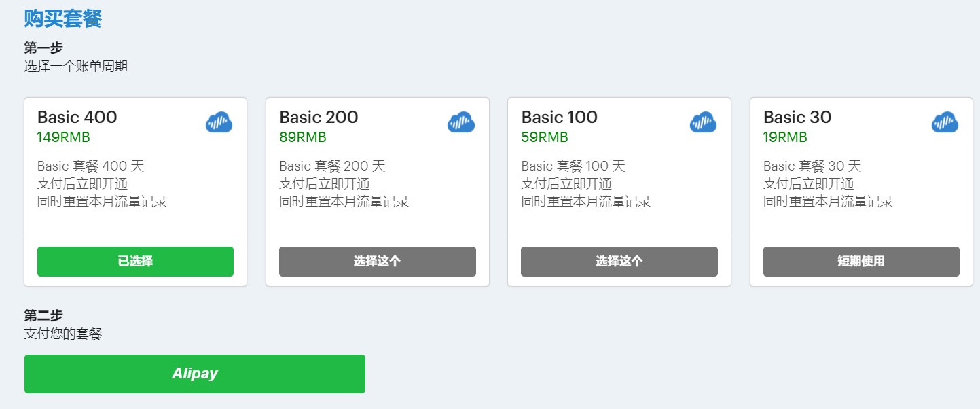
Task: Click the green 已选择 button on Basic 400
Action: click(x=135, y=262)
